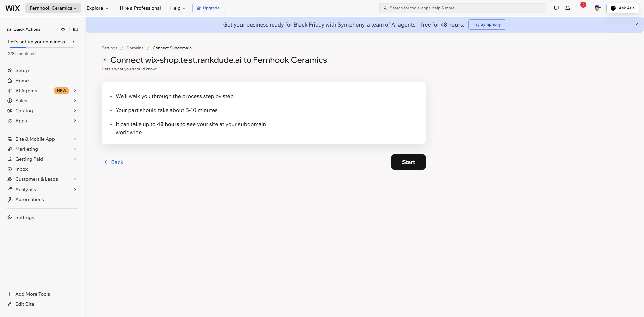Image resolution: width=644 pixels, height=317 pixels.
Task: Open the chat messages icon in header
Action: click(x=557, y=8)
